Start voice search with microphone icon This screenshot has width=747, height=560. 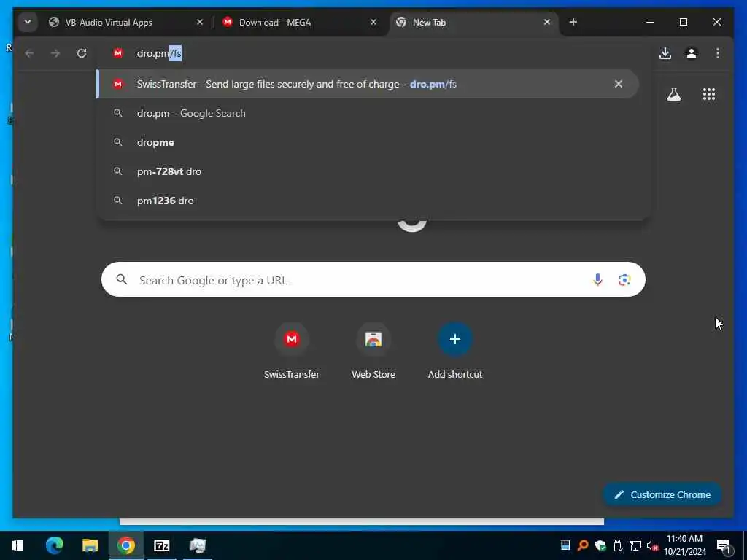(597, 279)
